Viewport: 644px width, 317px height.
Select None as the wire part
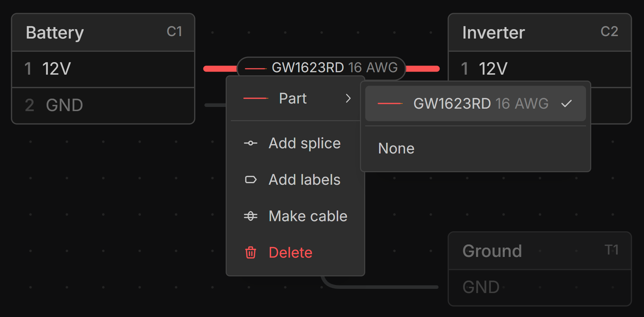(x=396, y=149)
